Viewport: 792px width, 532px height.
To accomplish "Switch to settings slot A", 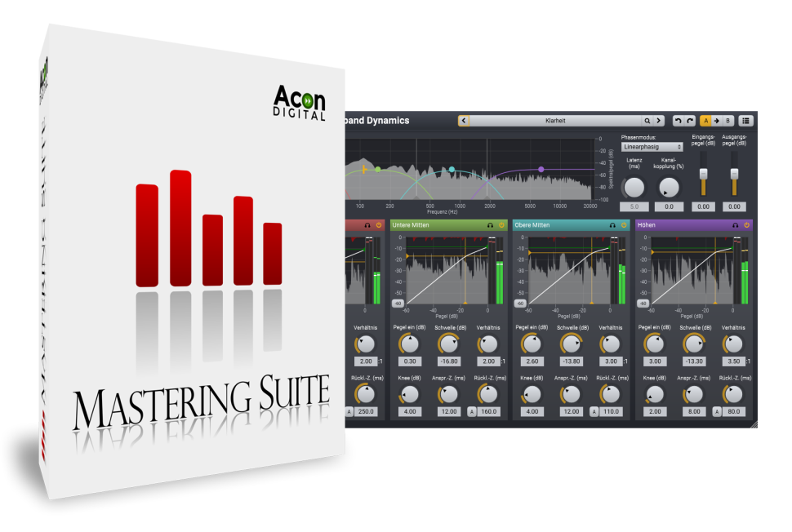I will (705, 121).
